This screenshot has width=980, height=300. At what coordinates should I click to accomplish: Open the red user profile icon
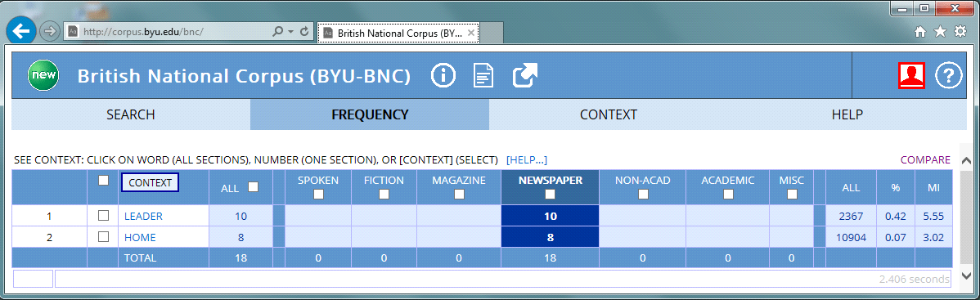(911, 76)
